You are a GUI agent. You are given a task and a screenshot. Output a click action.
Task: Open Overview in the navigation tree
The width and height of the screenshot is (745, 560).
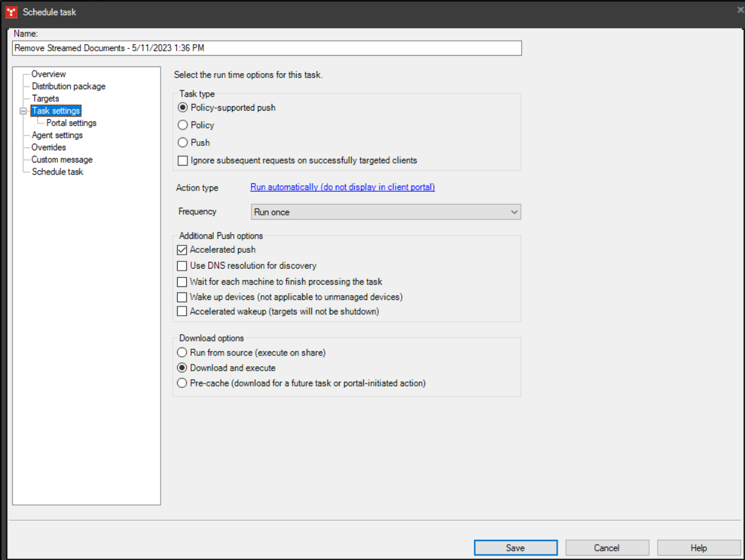[49, 74]
